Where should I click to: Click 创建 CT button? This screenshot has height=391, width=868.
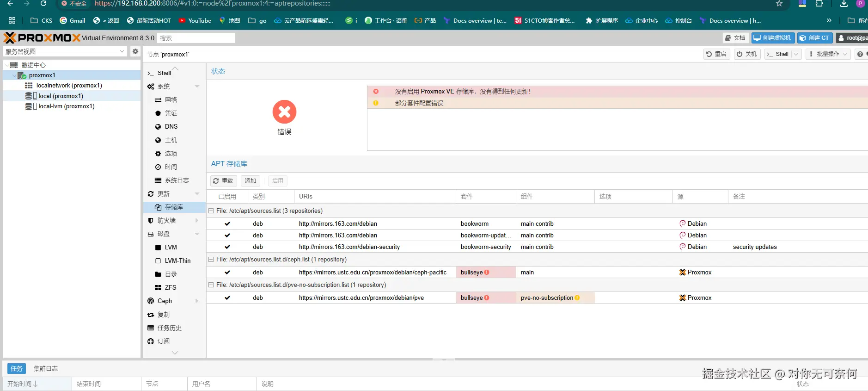point(814,38)
